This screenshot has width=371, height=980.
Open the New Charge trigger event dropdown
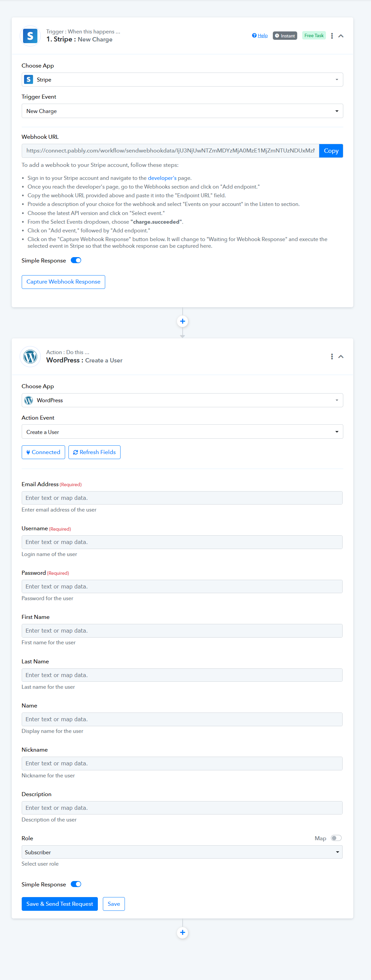(x=182, y=111)
